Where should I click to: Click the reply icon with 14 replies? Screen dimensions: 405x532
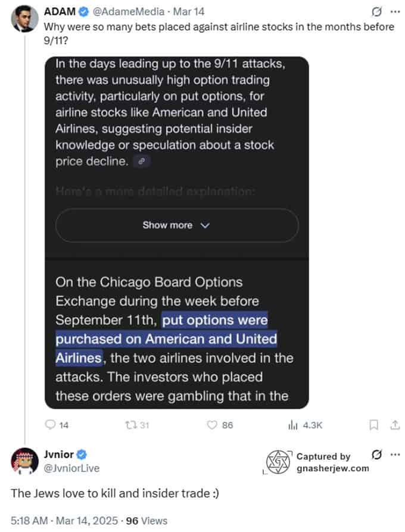pyautogui.click(x=51, y=425)
